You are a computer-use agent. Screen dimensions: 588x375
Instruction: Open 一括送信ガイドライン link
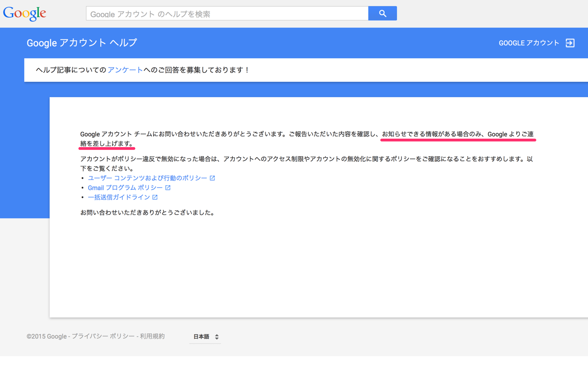pyautogui.click(x=119, y=197)
